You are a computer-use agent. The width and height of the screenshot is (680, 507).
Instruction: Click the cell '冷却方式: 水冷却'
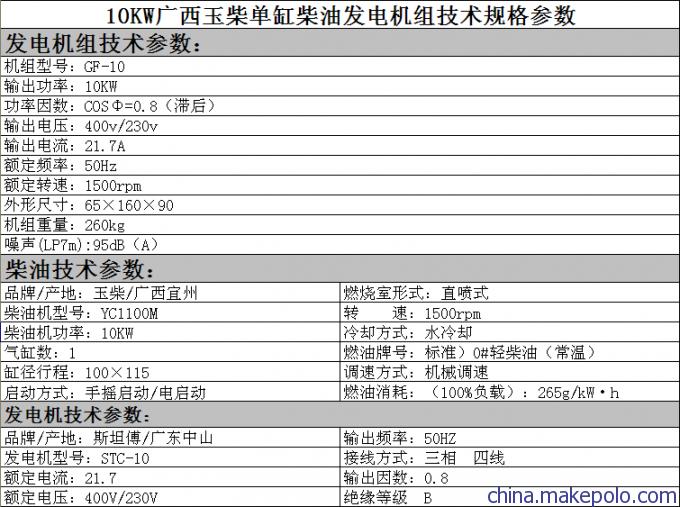(x=510, y=332)
